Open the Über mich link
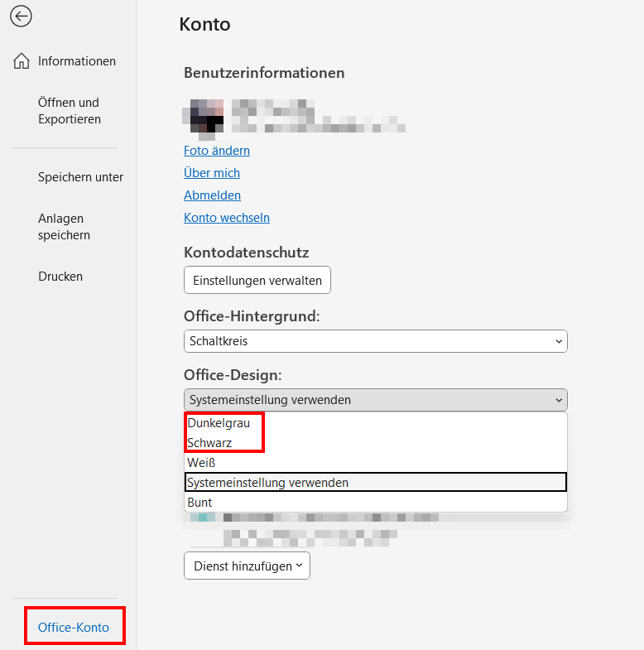 click(212, 173)
